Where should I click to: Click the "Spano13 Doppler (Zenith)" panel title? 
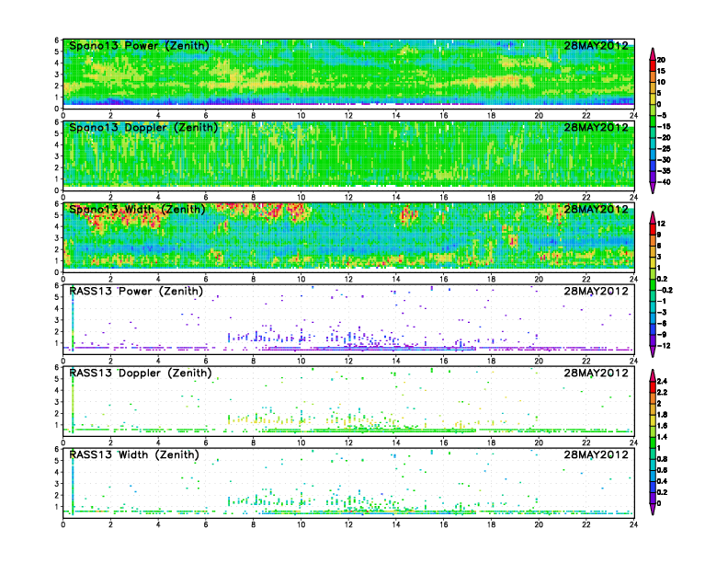[143, 127]
